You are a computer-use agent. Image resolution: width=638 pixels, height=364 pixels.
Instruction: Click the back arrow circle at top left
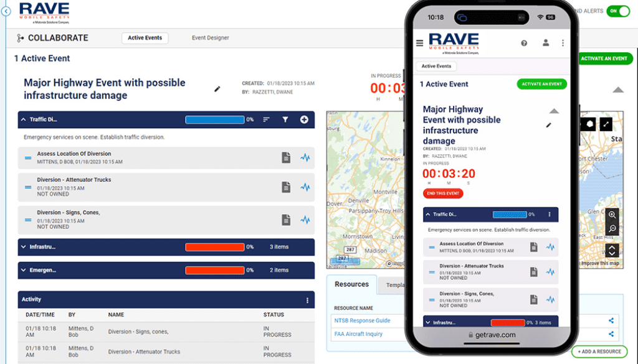pos(6,11)
